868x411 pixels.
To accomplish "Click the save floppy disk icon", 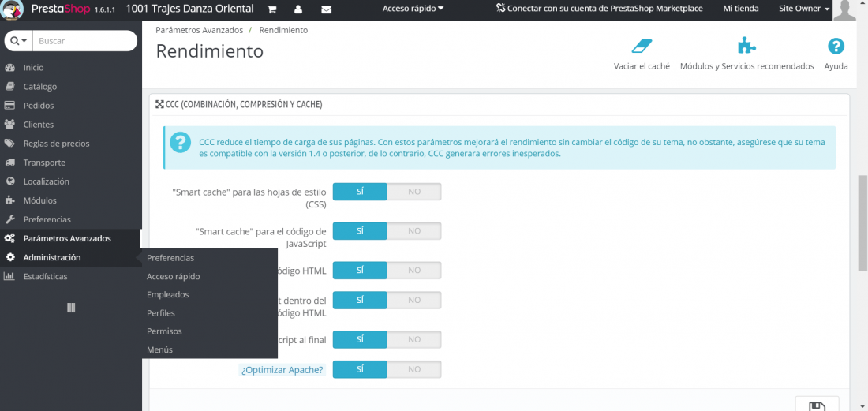I will point(817,406).
